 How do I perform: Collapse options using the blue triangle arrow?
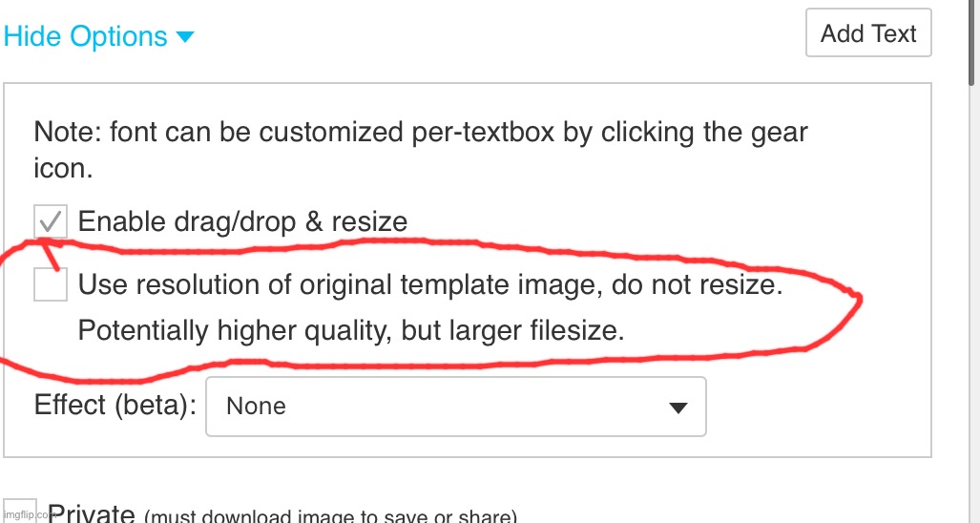click(185, 38)
